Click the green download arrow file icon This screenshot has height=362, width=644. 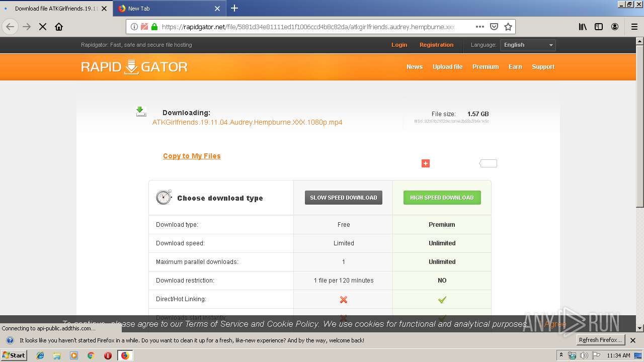141,112
